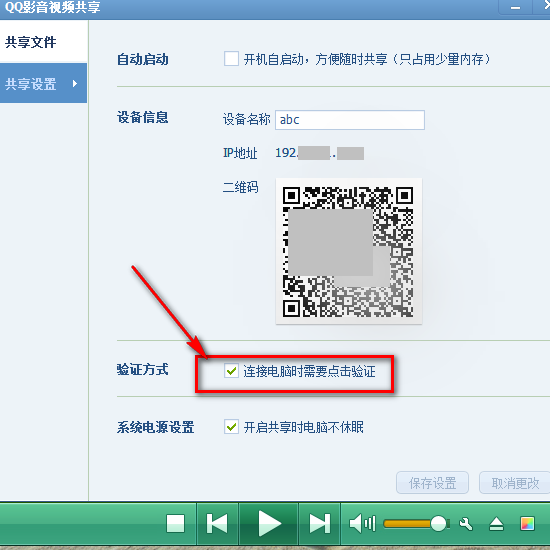Click the 取消更改 button
Image resolution: width=550 pixels, height=550 pixels.
coord(515,483)
